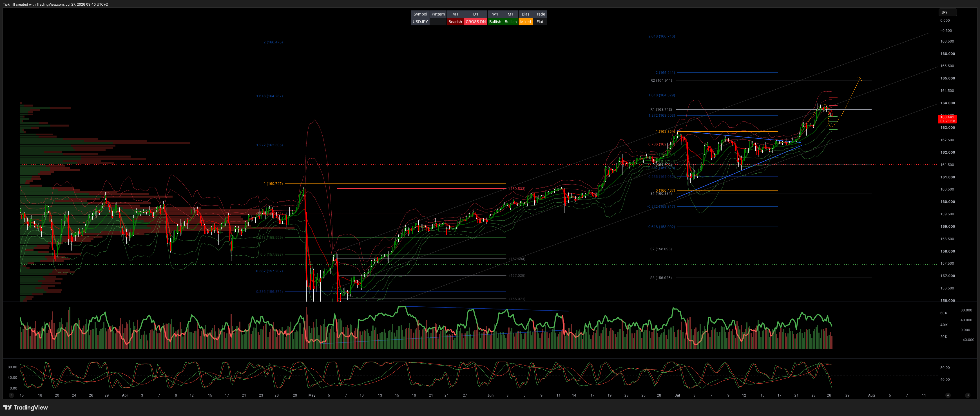Click the 1.618 (164.329) extension label
Image resolution: width=980 pixels, height=416 pixels.
662,95
